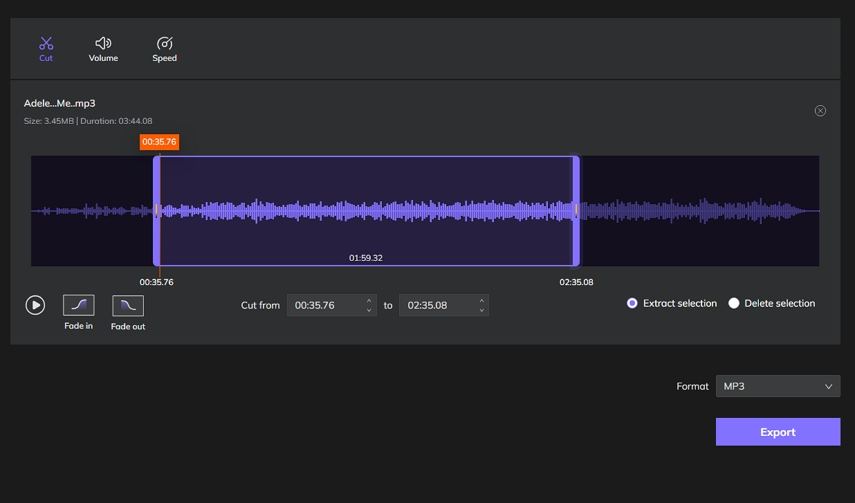Play the audio preview
This screenshot has height=503, width=855.
35,305
